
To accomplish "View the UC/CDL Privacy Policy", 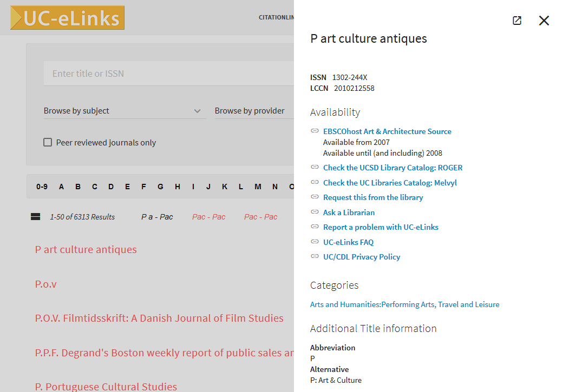I will pyautogui.click(x=362, y=257).
